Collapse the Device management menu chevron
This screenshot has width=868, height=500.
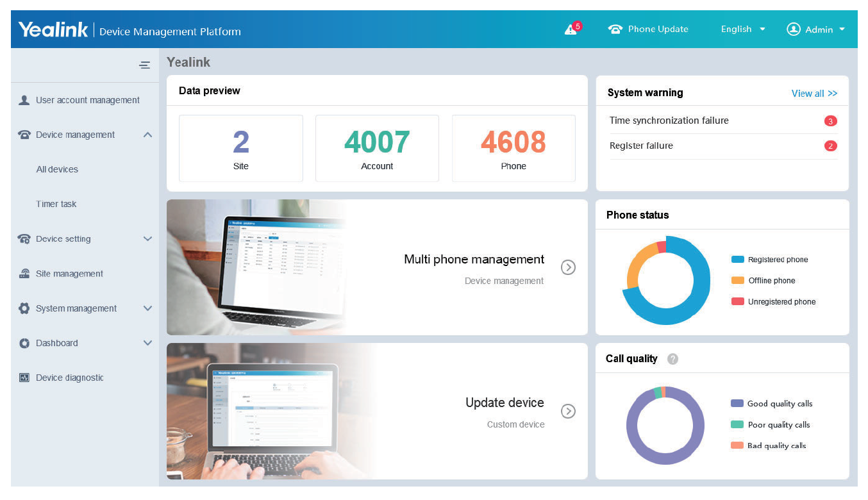(x=147, y=135)
